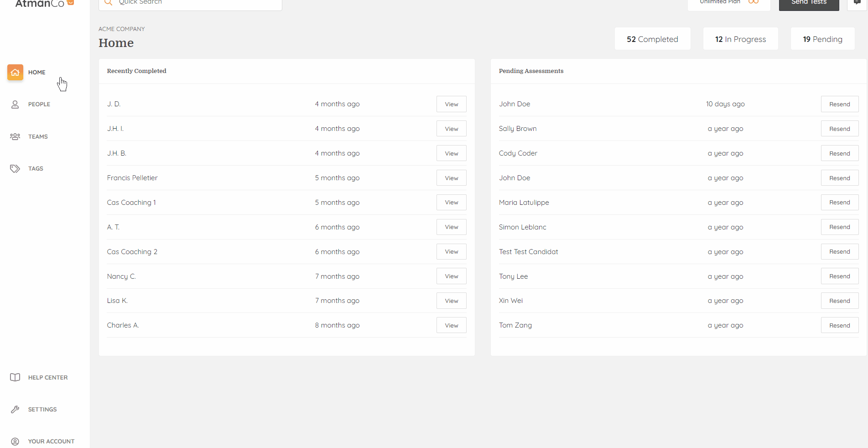The width and height of the screenshot is (868, 448).
Task: Open People via its person icon
Action: 15,104
